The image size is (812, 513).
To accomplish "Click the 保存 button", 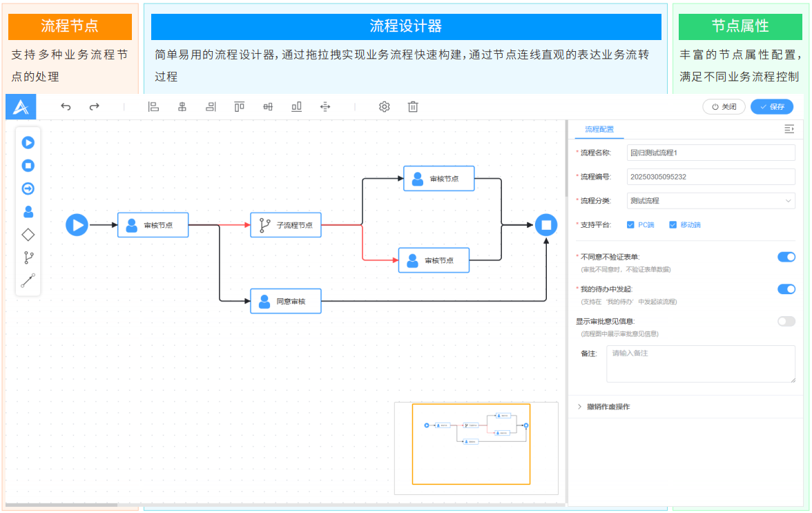I will click(772, 107).
